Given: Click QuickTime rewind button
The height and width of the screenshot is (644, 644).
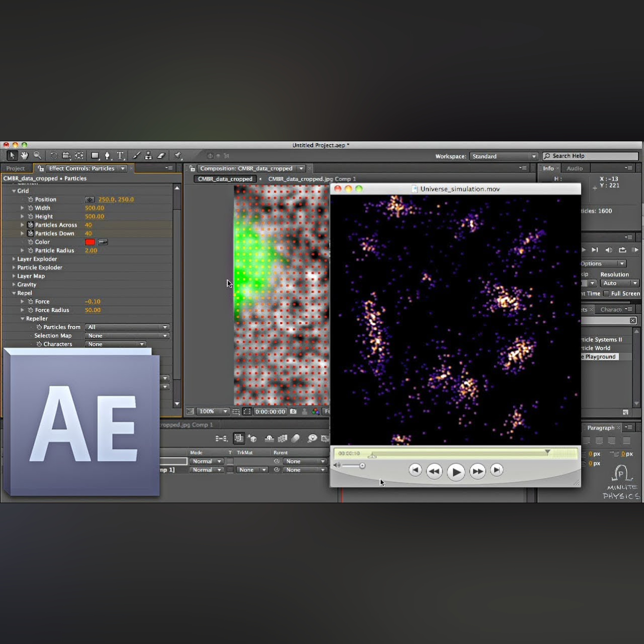Looking at the screenshot, I should 434,471.
